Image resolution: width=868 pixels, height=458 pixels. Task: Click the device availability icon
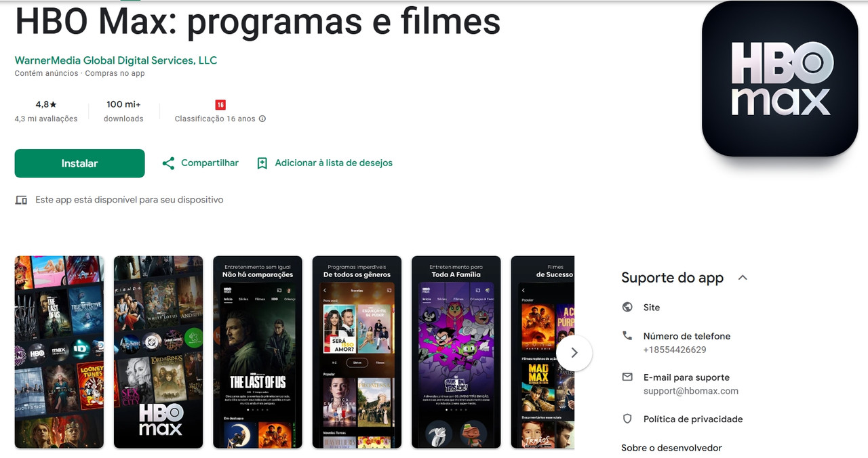[21, 200]
